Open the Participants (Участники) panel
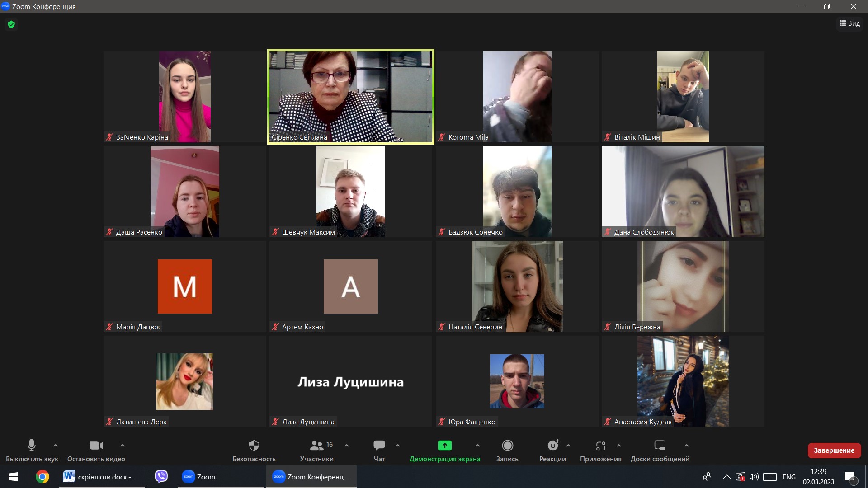 317,446
